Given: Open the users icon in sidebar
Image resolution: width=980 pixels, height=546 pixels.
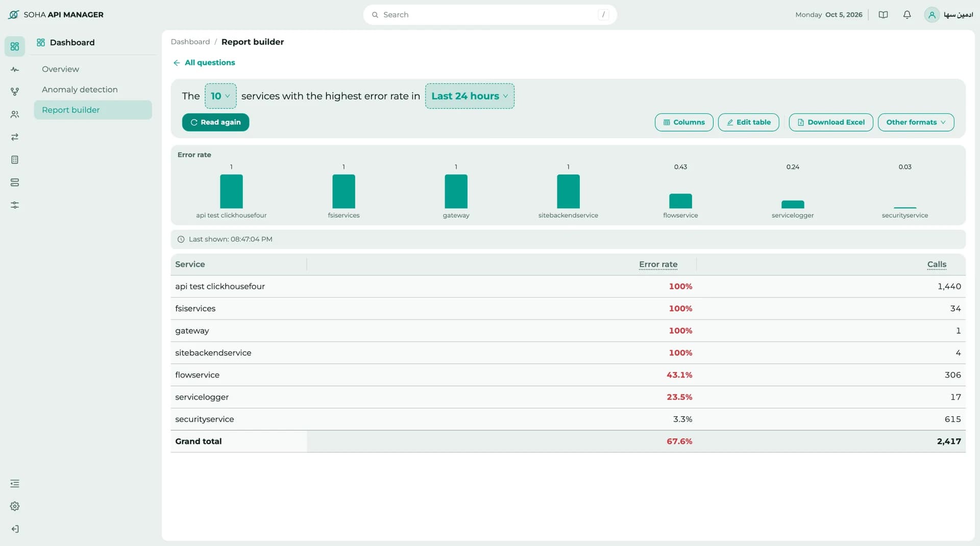Looking at the screenshot, I should tap(15, 114).
